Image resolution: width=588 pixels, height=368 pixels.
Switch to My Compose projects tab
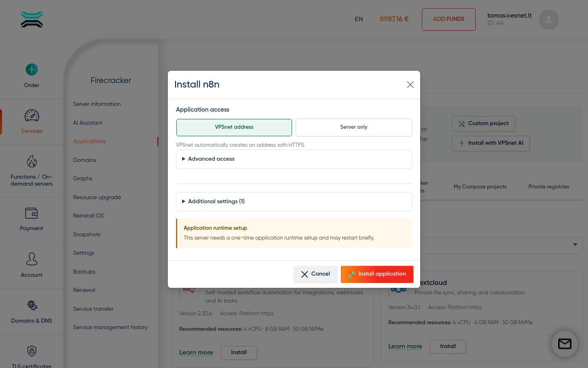click(480, 187)
